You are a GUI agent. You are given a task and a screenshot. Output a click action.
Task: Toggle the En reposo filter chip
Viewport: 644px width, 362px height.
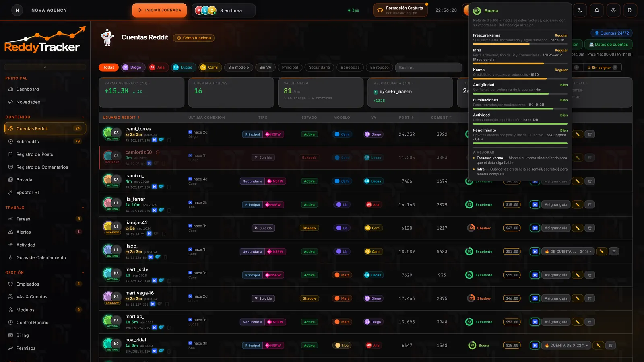pyautogui.click(x=380, y=68)
